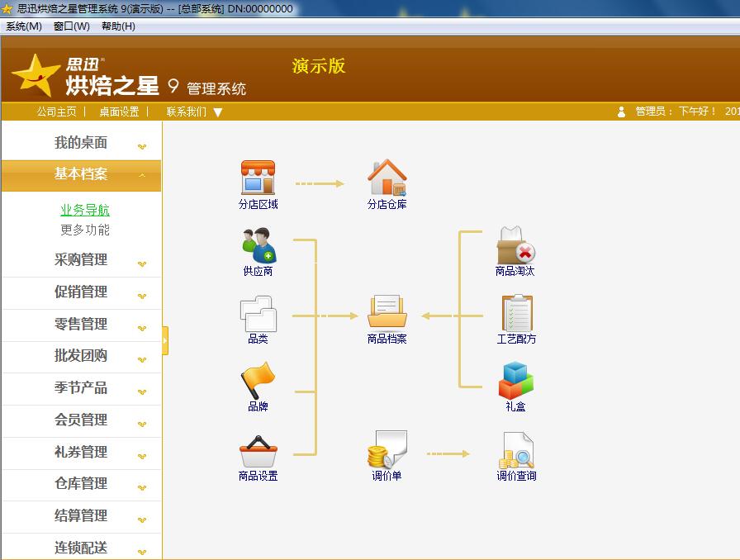This screenshot has height=560, width=740.
Task: Open the 品牌 flag icon
Action: [258, 380]
